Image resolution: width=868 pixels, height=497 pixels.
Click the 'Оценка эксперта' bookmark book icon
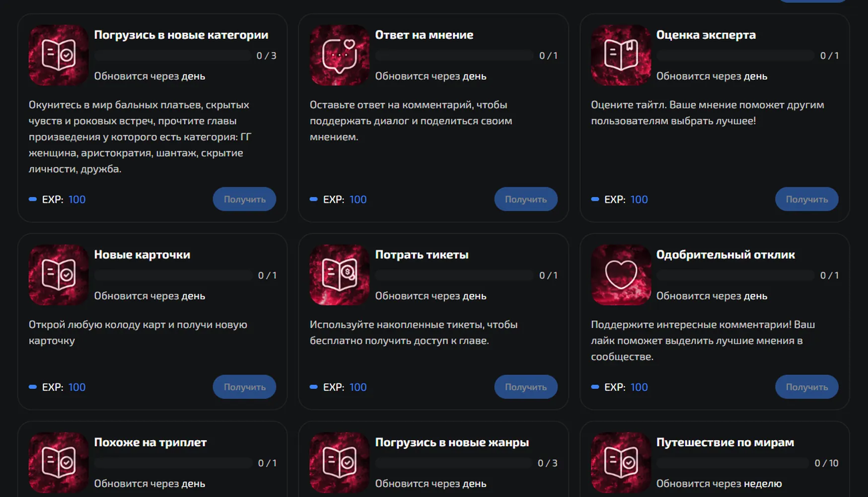pyautogui.click(x=621, y=55)
